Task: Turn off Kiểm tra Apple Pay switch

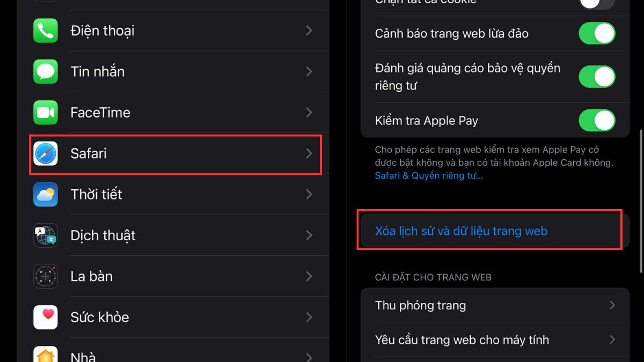Action: 597,121
